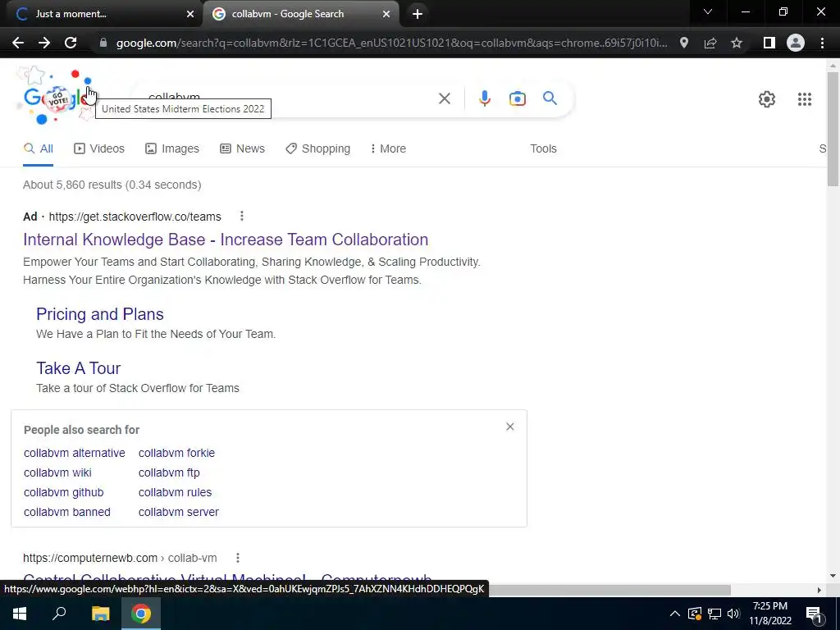Search for 'collabvm rules'
The height and width of the screenshot is (630, 840).
pyautogui.click(x=176, y=492)
